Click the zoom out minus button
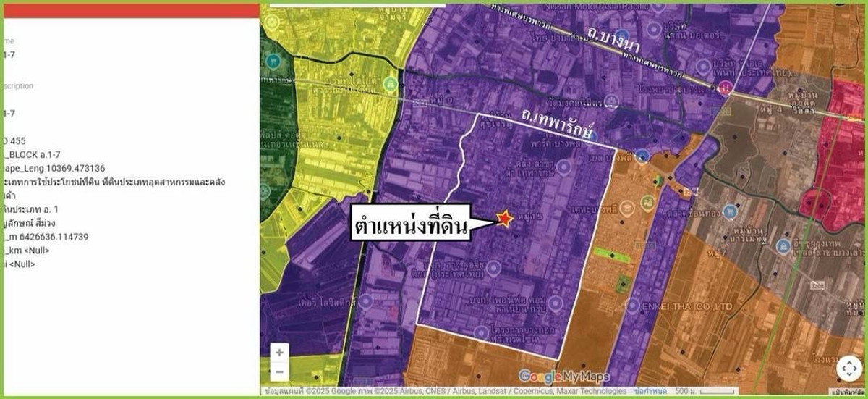The image size is (868, 399). click(x=280, y=371)
